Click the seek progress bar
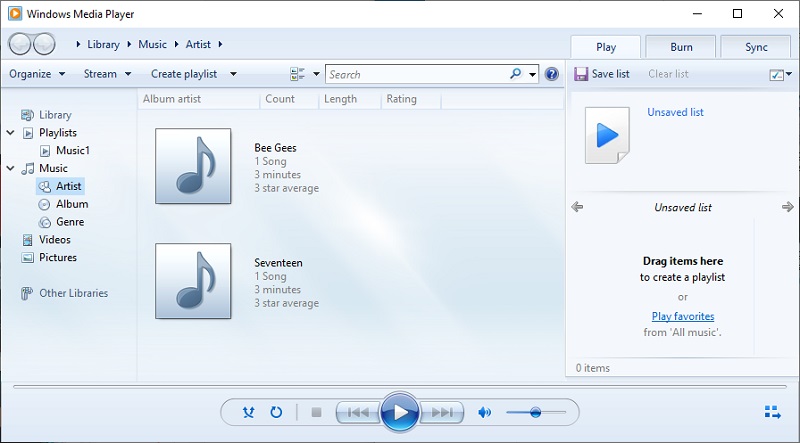The image size is (800, 443). [400, 387]
